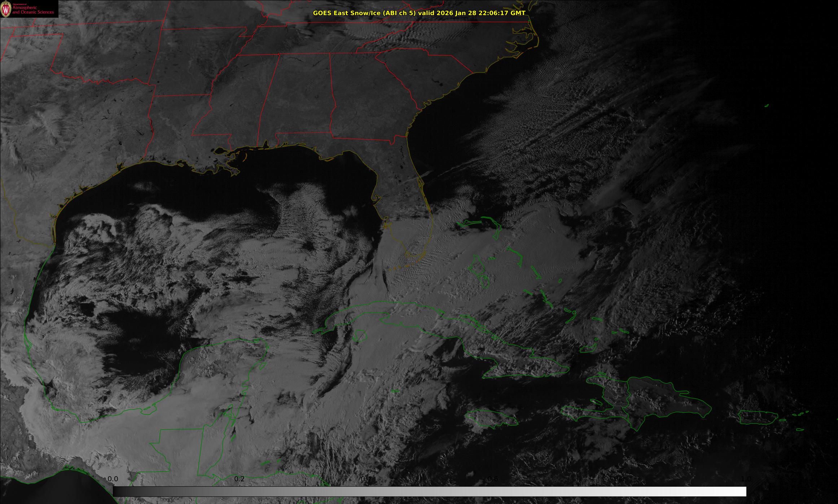The width and height of the screenshot is (838, 504).
Task: Click the white right end of grayscale colorbar
Action: pos(742,491)
